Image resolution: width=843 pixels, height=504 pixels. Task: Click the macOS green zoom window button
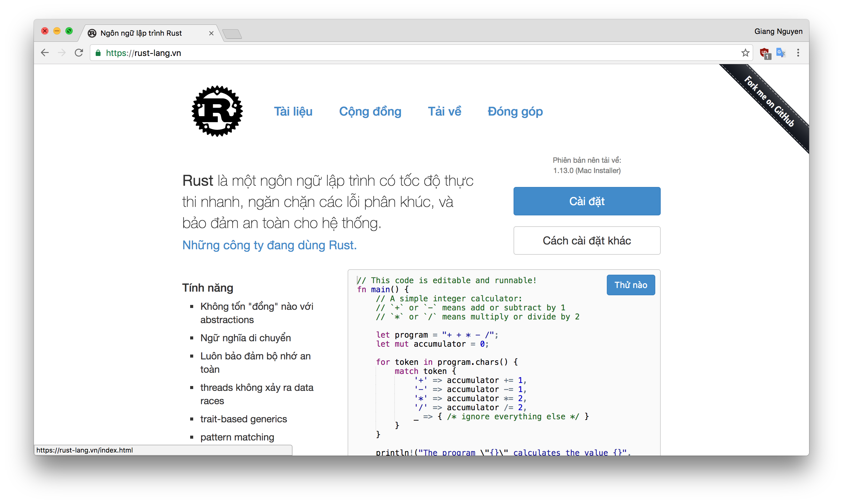coord(69,31)
